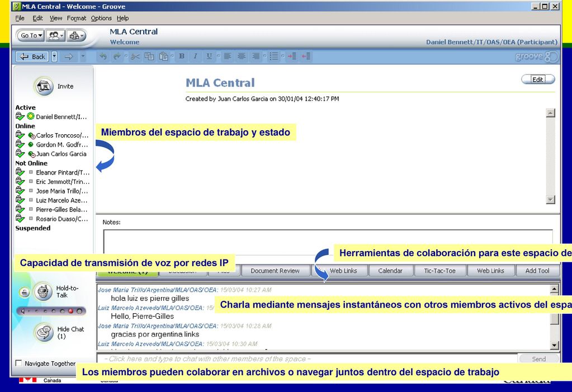Image resolution: width=572 pixels, height=392 pixels.
Task: Align text right
Action: pyautogui.click(x=256, y=56)
